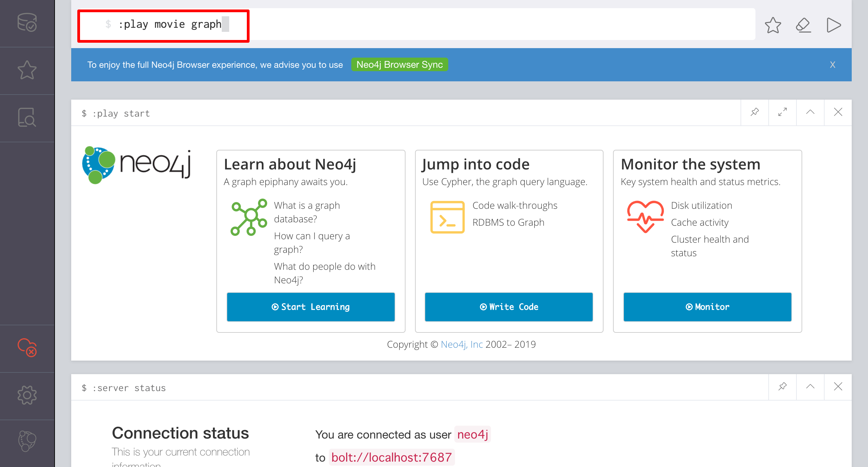Screen dimensions: 868x467
Task: Collapse the :play start frame
Action: (x=810, y=112)
